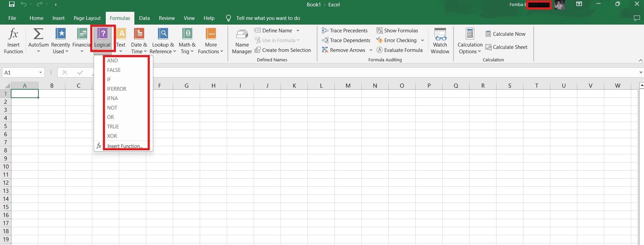Expand the Name Box dropdown arrow
644x245 pixels.
(40, 72)
